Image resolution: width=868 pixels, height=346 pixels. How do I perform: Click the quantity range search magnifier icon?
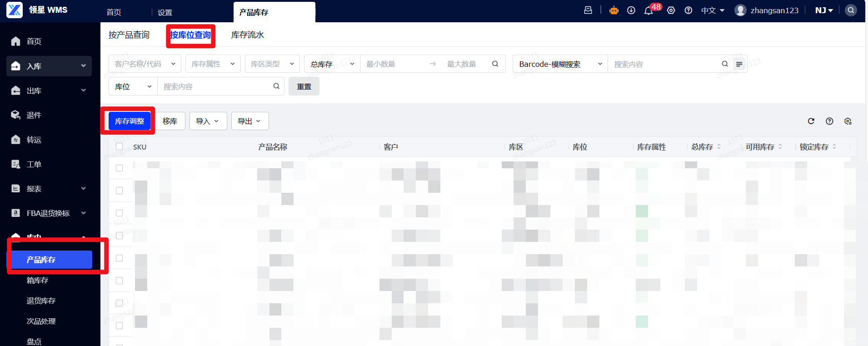(x=495, y=64)
